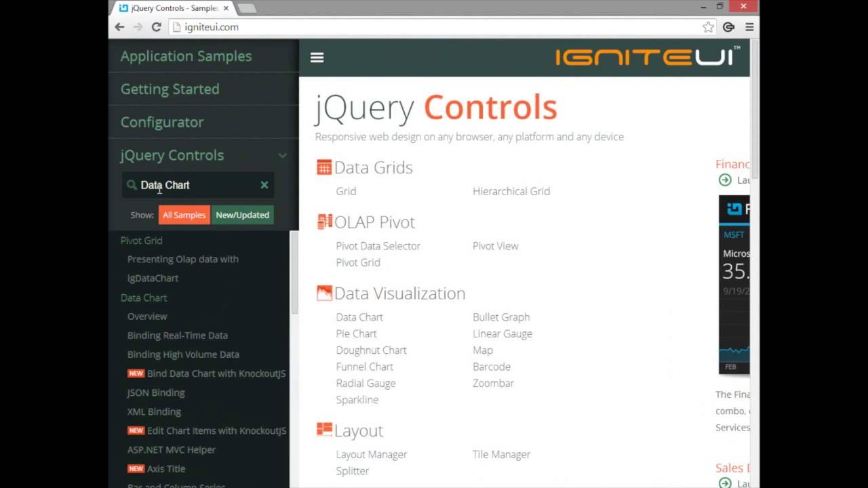Open the Barcode link
Image resolution: width=868 pixels, height=488 pixels.
(x=492, y=367)
